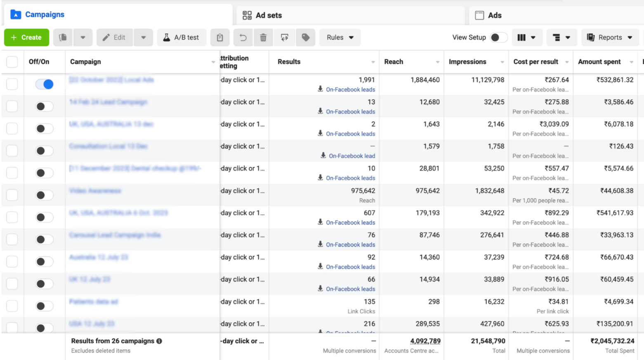Turn off the first campaign's active toggle
Screen dimensions: 644x360
coord(45,84)
